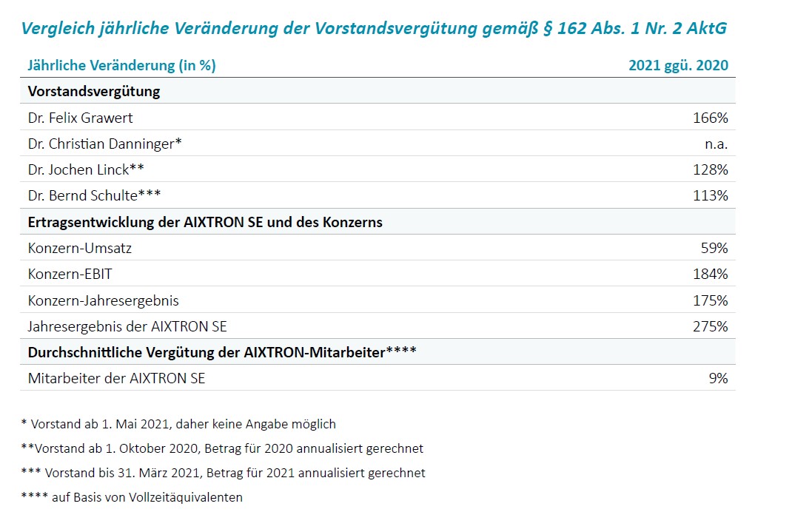Click the table title about Vorstandsvergütung comparison
Screen dimensions: 812x529
tap(374, 28)
